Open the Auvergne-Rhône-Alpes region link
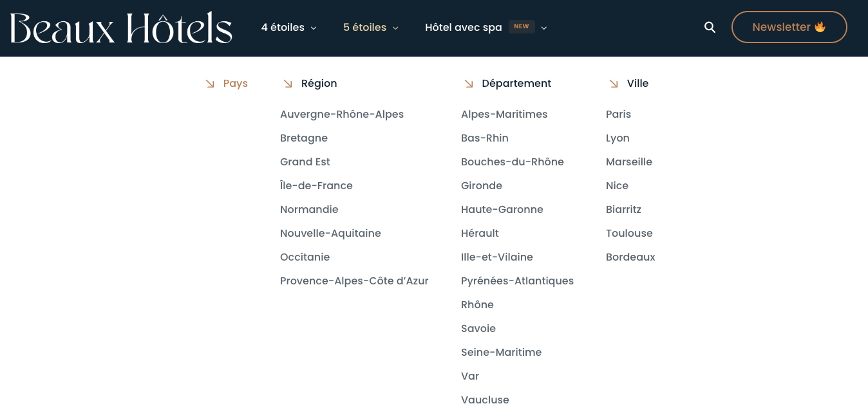This screenshot has height=415, width=868. pyautogui.click(x=342, y=115)
